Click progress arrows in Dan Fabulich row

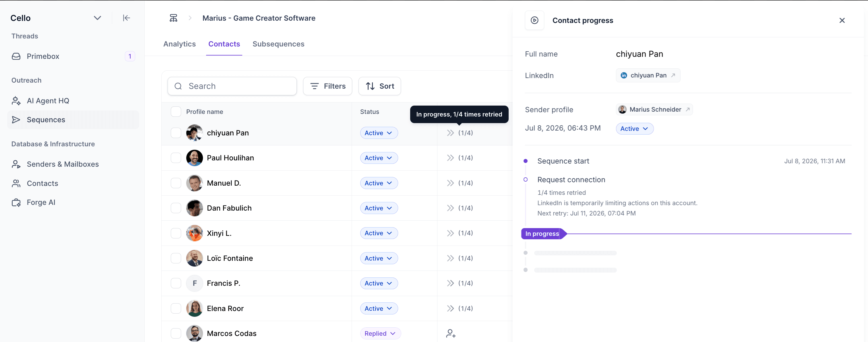[x=450, y=208]
